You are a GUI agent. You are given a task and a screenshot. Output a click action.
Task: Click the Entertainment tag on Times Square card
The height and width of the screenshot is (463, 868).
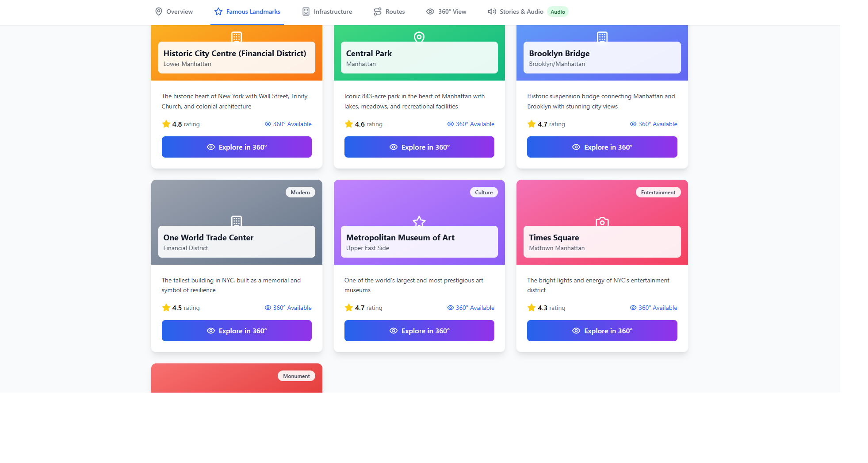[658, 192]
